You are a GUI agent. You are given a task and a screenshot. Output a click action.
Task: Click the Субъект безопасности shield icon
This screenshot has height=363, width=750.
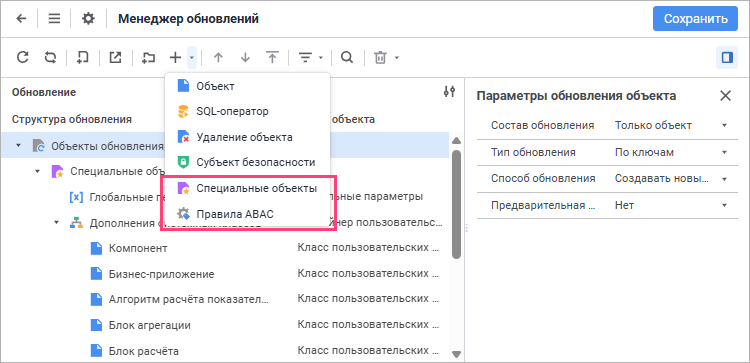pyautogui.click(x=184, y=162)
